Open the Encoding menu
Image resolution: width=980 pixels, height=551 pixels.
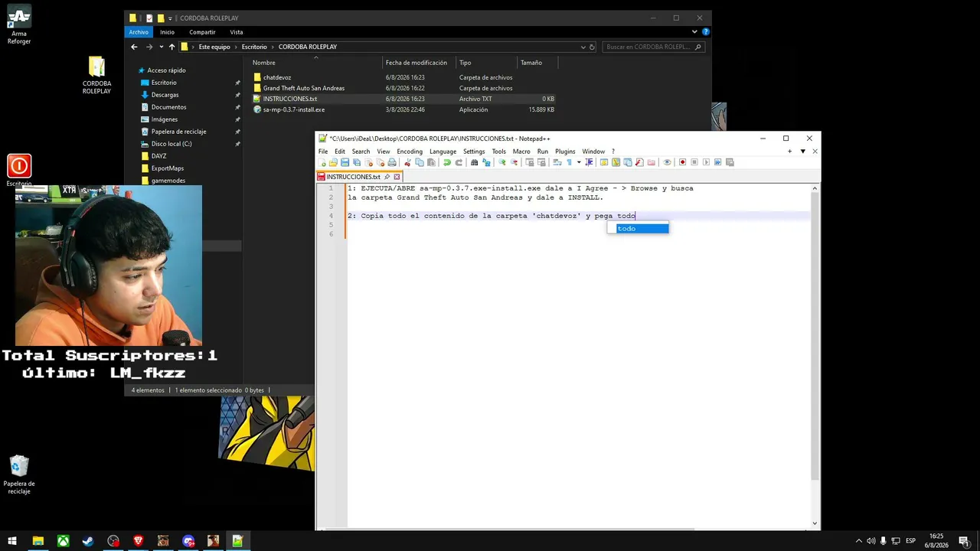[x=410, y=152]
